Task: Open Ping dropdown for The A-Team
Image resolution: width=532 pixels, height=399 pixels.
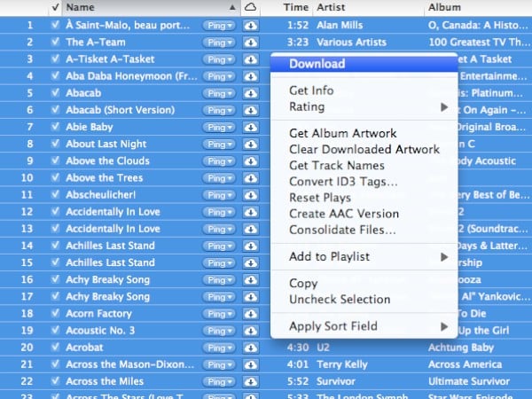Action: click(219, 43)
